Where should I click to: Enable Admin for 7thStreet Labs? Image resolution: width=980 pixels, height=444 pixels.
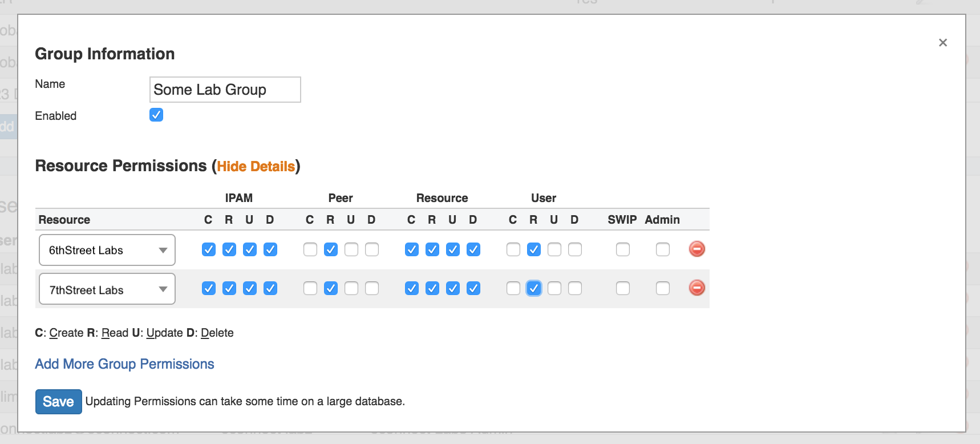tap(662, 288)
